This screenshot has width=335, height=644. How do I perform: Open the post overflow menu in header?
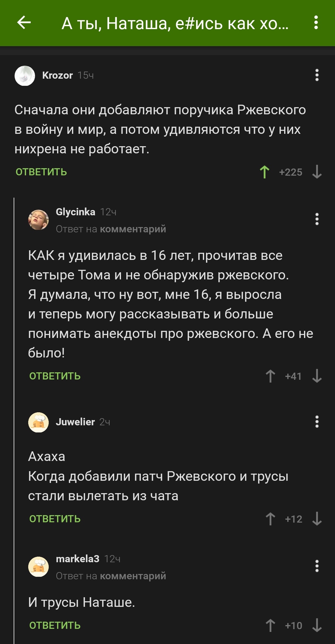click(x=316, y=23)
